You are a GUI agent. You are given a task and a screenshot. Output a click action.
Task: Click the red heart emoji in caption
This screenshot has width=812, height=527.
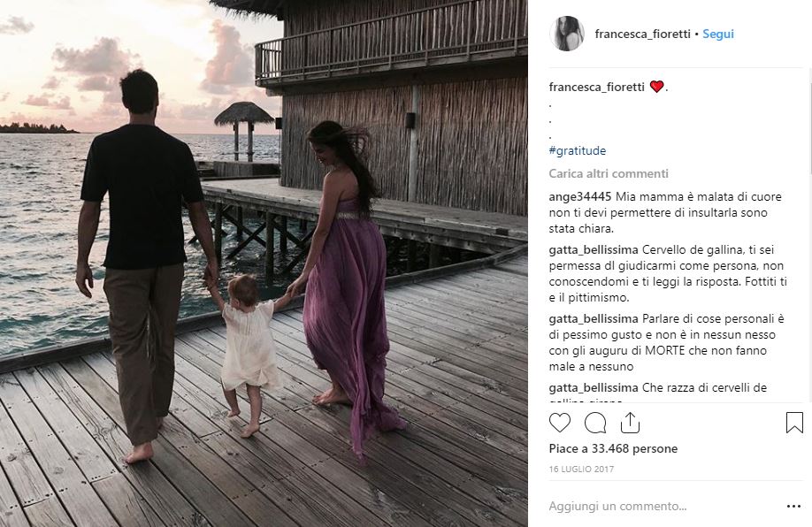click(656, 87)
